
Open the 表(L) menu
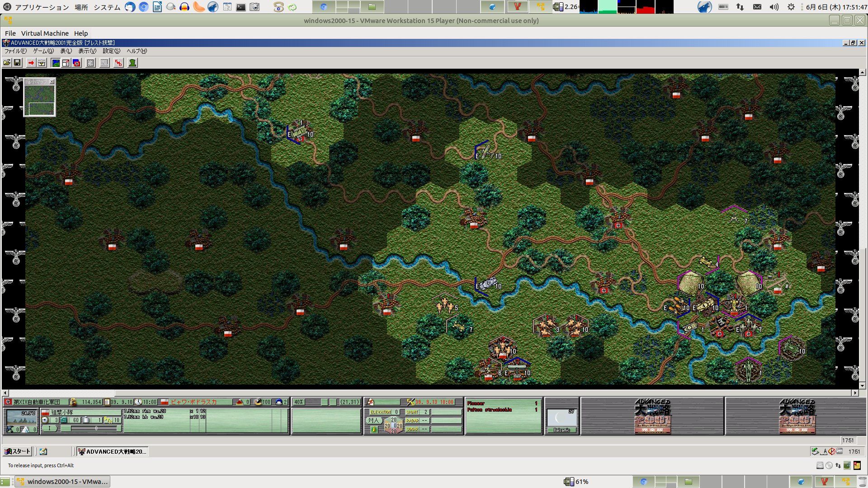[66, 51]
